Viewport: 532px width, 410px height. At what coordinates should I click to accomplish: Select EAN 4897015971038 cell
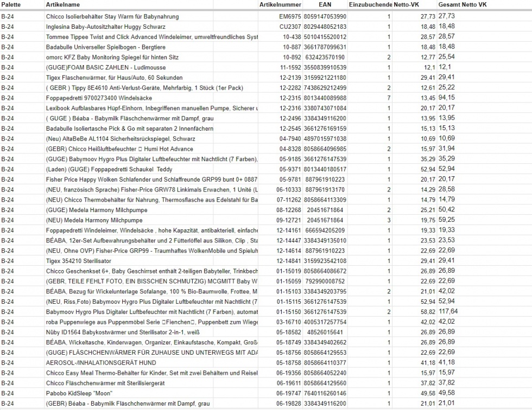coord(325,139)
